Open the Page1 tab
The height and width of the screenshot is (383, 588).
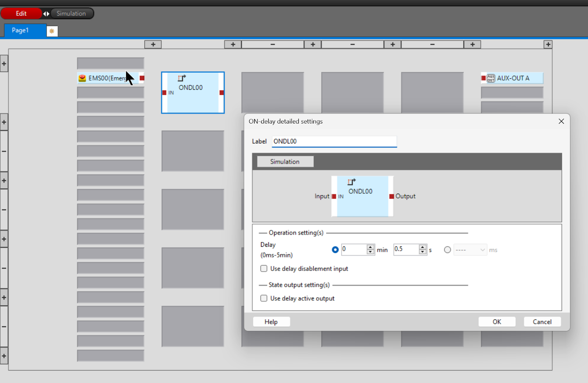click(x=25, y=31)
